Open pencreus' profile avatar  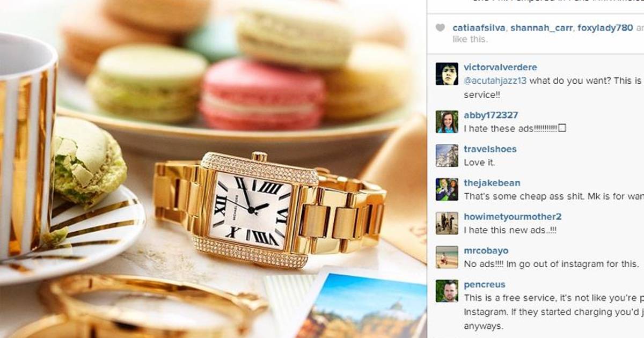(x=447, y=291)
